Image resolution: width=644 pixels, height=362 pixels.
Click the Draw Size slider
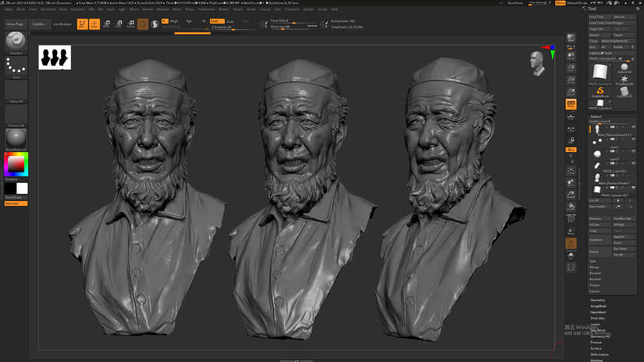pyautogui.click(x=294, y=26)
